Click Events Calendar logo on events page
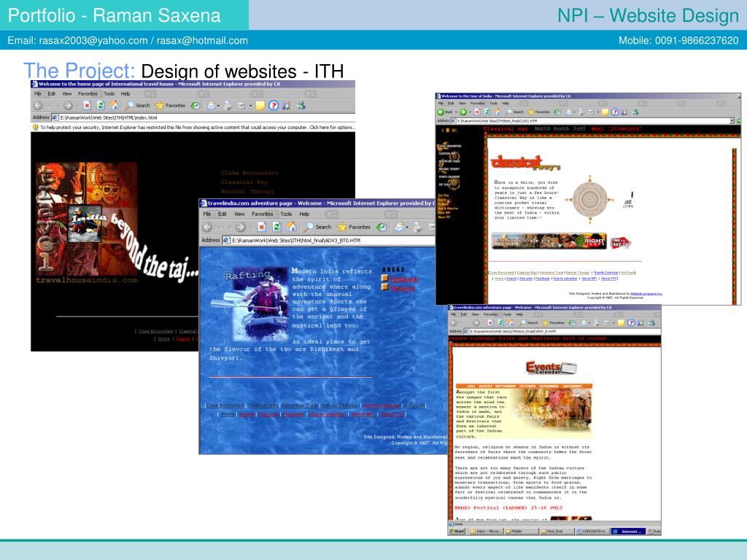This screenshot has height=560, width=747. (551, 367)
